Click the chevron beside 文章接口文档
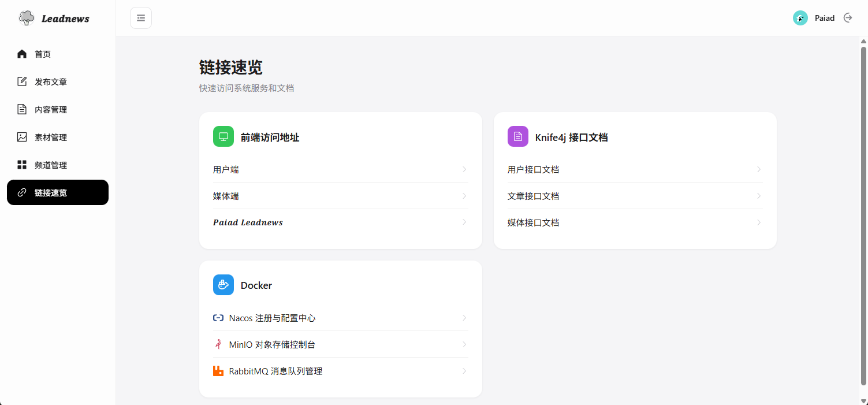 pyautogui.click(x=759, y=196)
